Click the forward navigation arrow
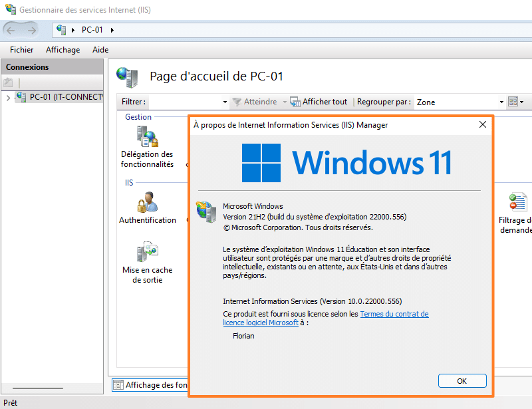Viewport: 532px width, 409px height. tap(31, 31)
